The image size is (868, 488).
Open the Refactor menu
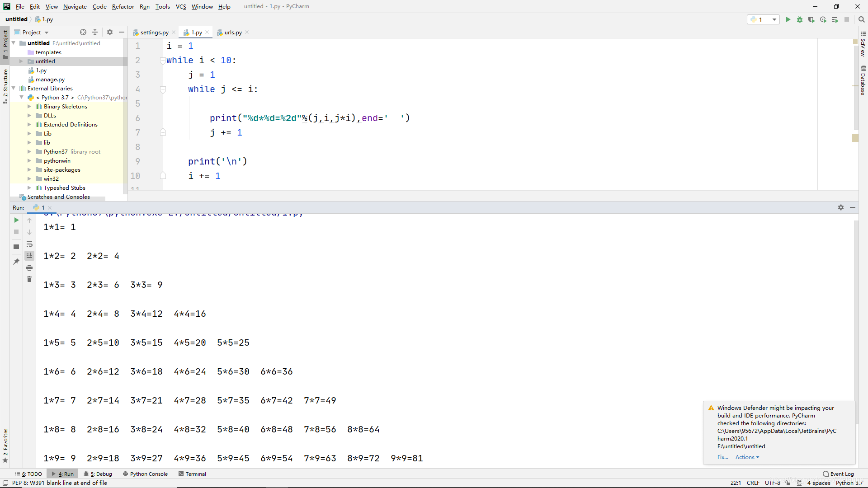tap(123, 6)
